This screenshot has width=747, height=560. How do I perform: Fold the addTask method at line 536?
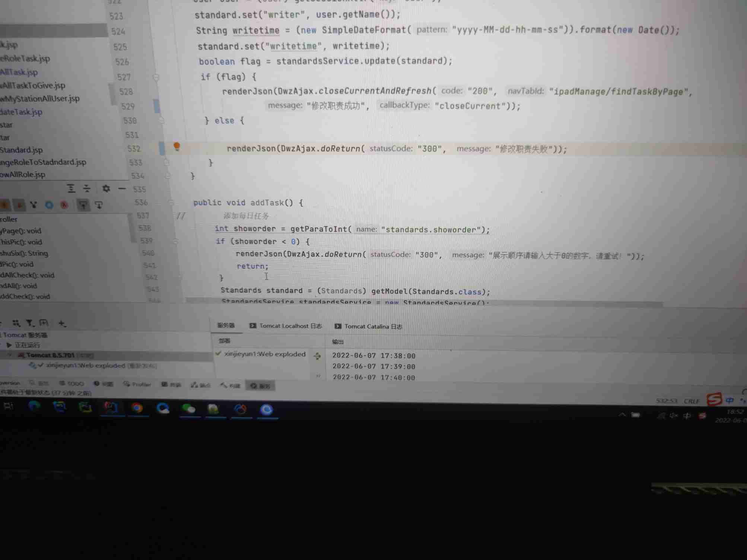(x=171, y=203)
